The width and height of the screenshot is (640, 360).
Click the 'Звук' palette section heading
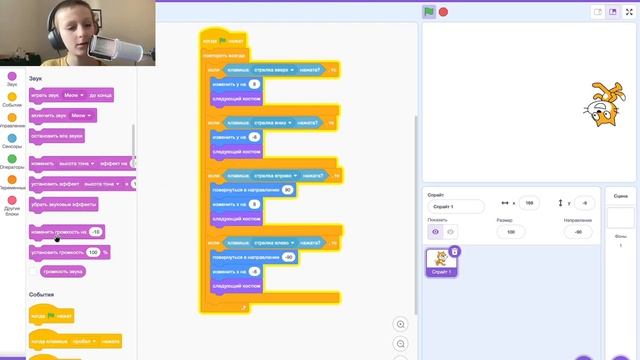35,78
